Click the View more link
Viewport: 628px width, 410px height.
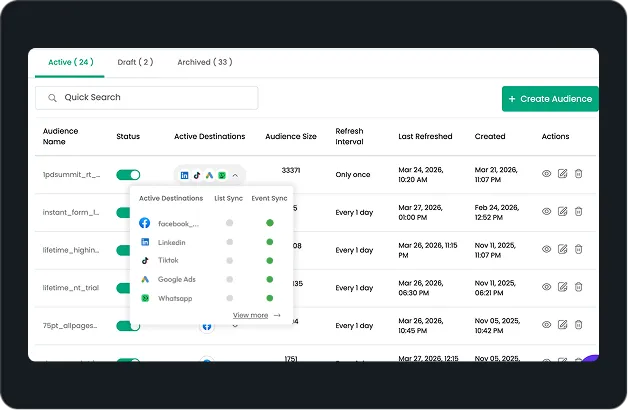pyautogui.click(x=250, y=315)
